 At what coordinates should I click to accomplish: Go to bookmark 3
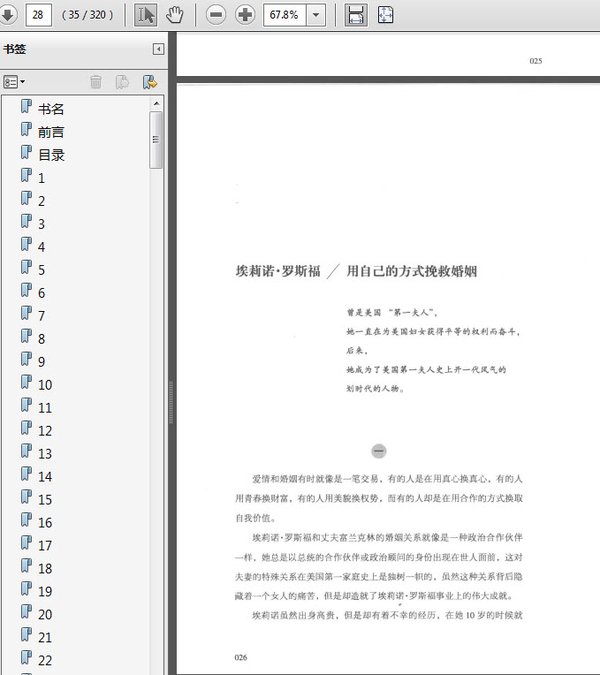coord(41,224)
